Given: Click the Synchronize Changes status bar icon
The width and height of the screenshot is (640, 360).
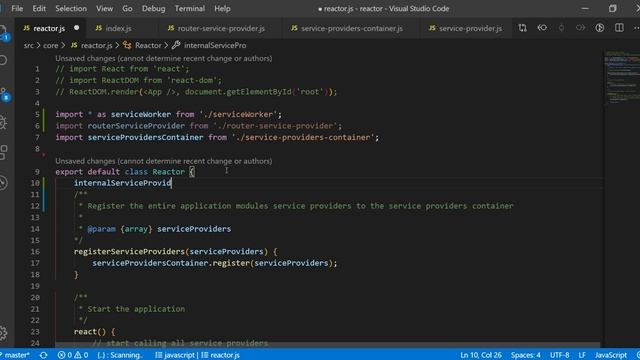Looking at the screenshot, I should [43, 355].
